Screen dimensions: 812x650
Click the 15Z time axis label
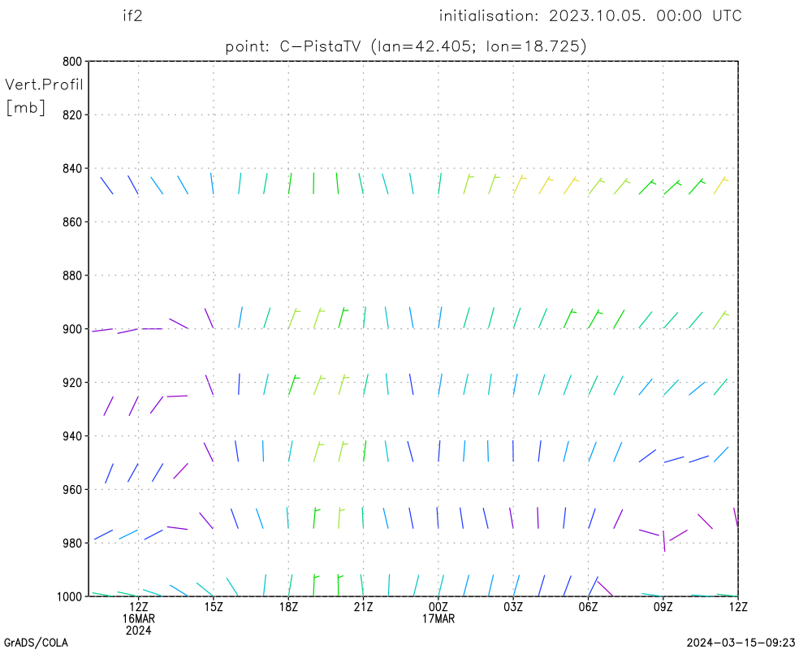pyautogui.click(x=214, y=606)
